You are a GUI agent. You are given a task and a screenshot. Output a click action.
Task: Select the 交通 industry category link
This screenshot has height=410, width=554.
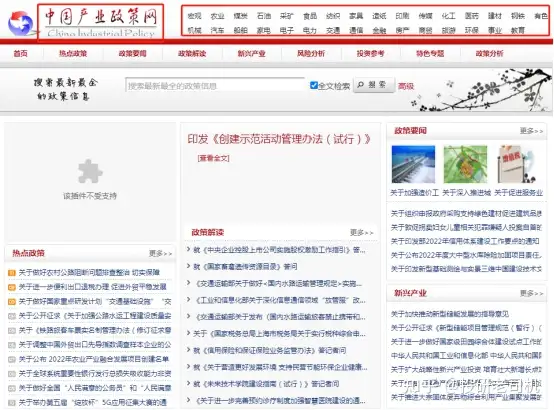[333, 30]
